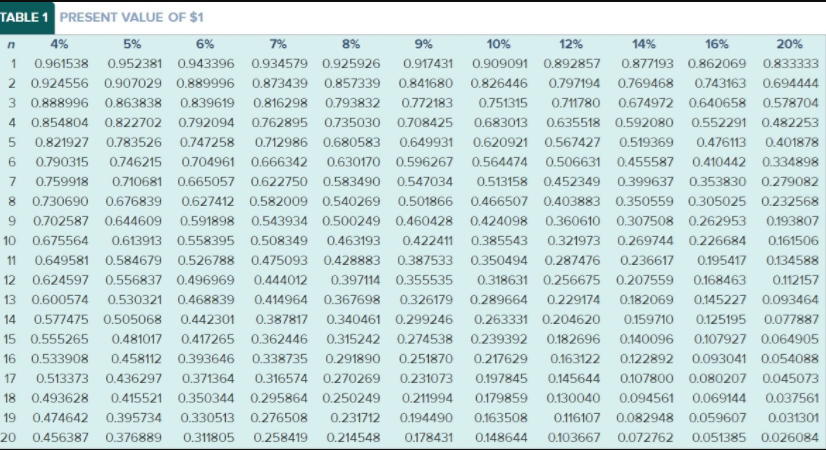
Task: Click the 5% column header
Action: tap(132, 44)
